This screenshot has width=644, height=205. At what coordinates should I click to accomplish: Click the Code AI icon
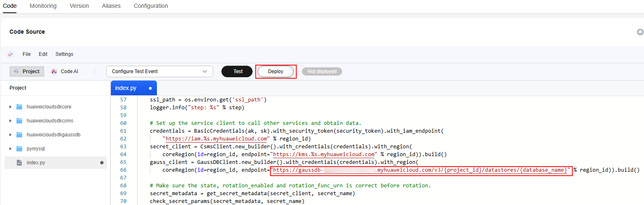[x=54, y=71]
